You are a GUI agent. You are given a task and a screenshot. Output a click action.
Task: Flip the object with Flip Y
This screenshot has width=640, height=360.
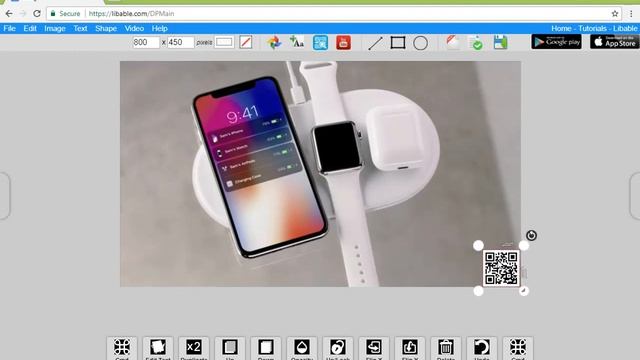[x=410, y=349]
